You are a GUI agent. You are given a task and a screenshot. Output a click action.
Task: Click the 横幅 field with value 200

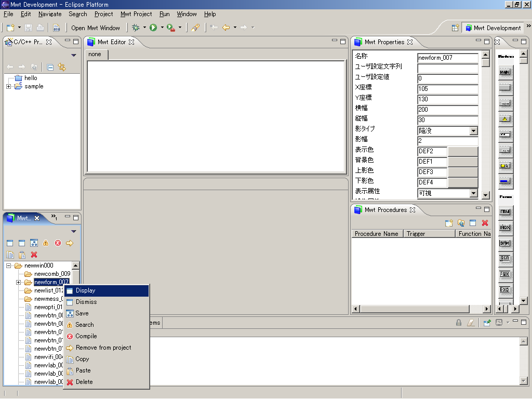(447, 110)
